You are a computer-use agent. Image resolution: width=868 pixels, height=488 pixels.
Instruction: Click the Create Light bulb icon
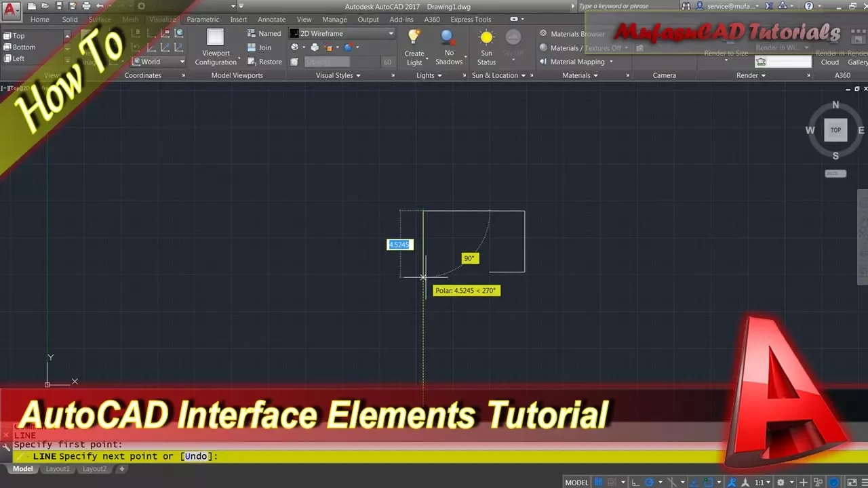click(414, 37)
